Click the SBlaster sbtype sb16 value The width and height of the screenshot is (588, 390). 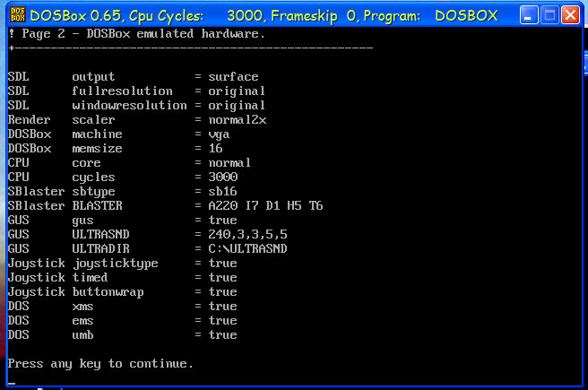click(x=222, y=192)
